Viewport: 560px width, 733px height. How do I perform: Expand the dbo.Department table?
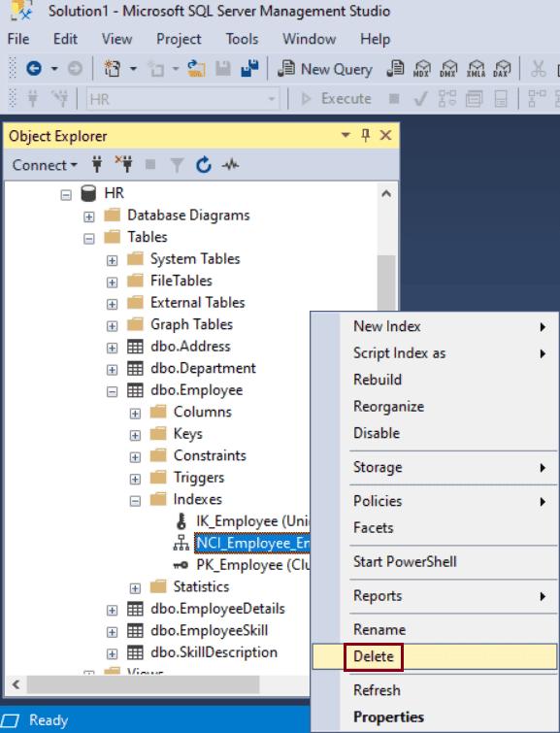(x=112, y=370)
